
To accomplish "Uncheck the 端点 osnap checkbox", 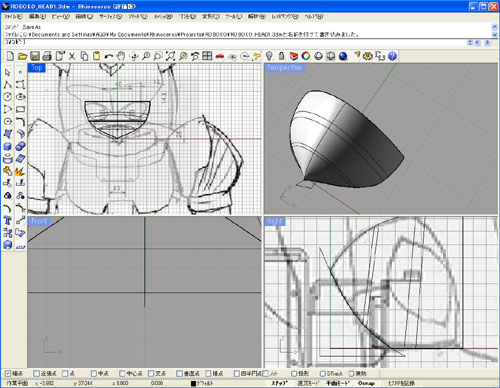I will 8,373.
